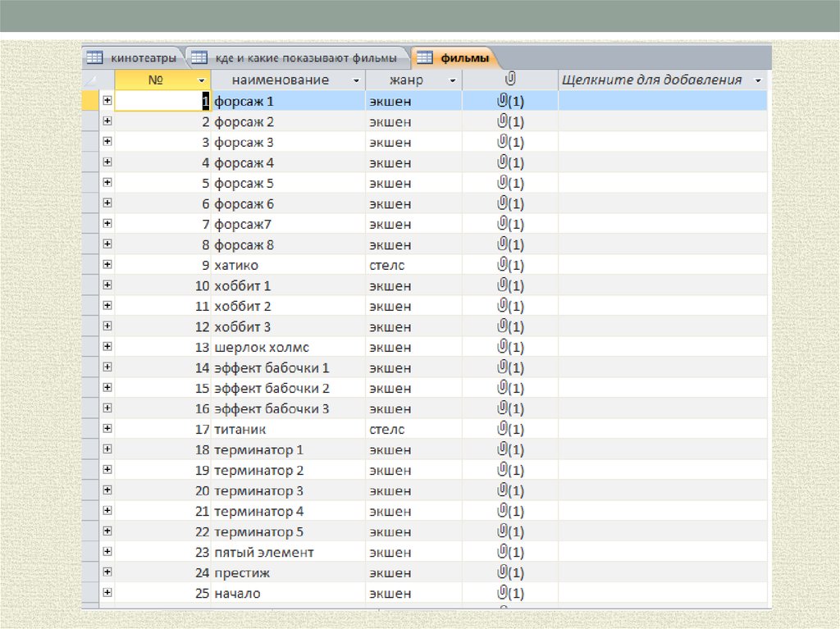The image size is (840, 629).
Task: Click table icon on кинотеатры tab
Action: [95, 57]
